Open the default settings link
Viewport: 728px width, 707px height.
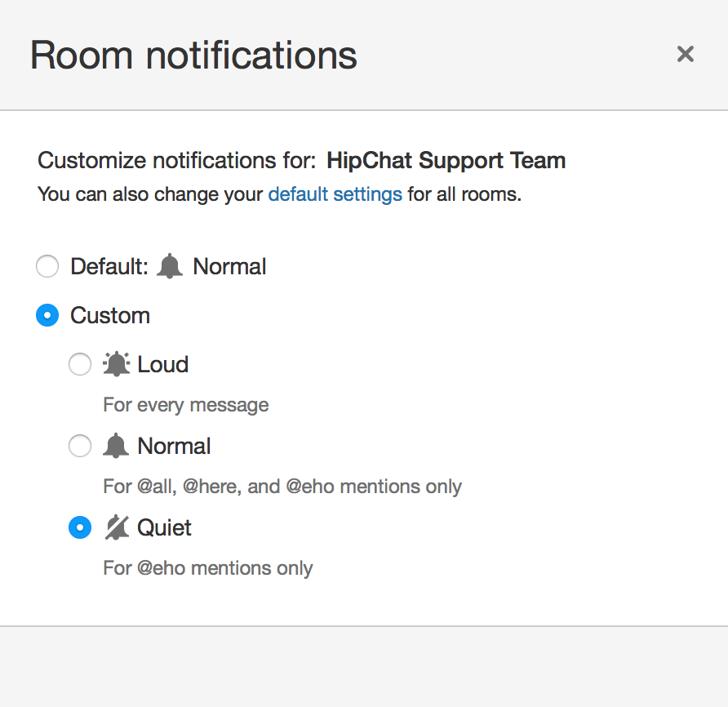coord(335,194)
